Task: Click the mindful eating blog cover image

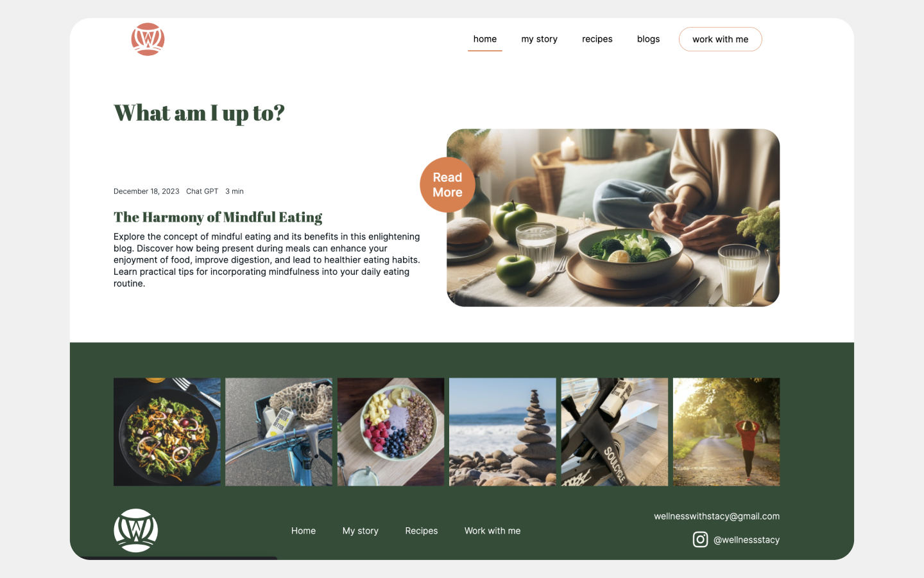Action: pyautogui.click(x=613, y=218)
